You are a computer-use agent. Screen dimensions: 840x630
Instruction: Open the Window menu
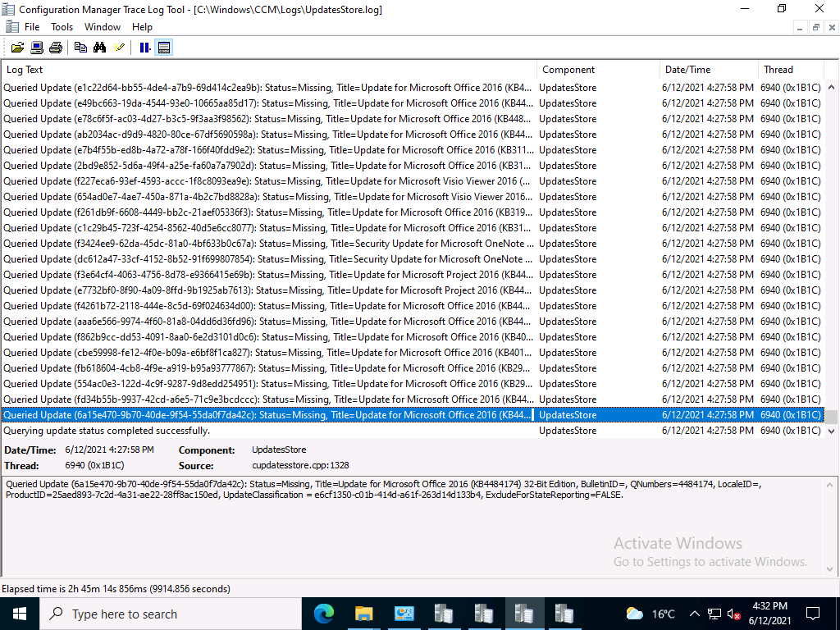point(103,27)
